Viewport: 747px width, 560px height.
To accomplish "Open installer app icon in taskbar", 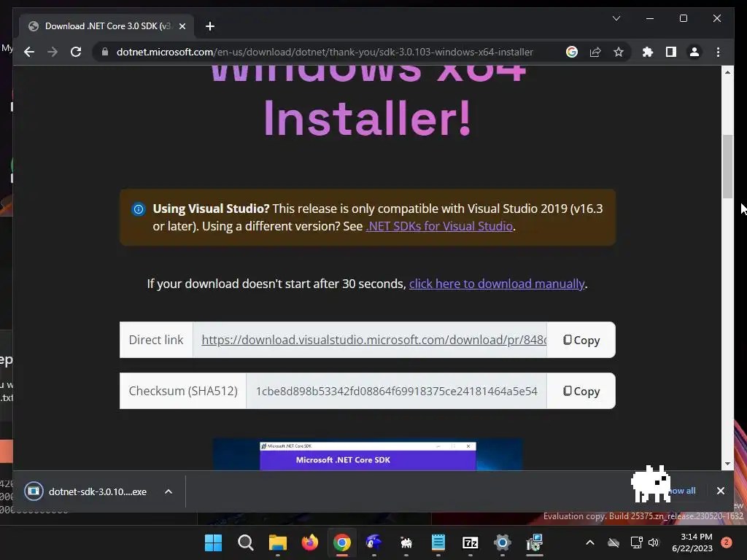I will (x=535, y=542).
